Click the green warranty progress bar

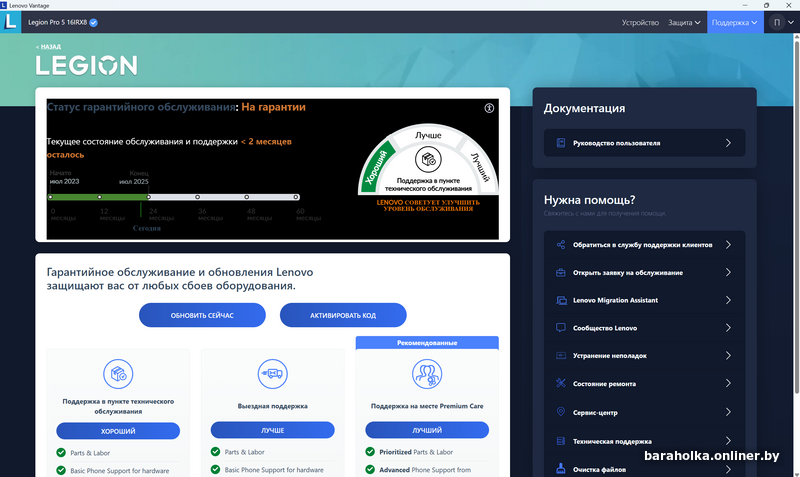pos(99,197)
